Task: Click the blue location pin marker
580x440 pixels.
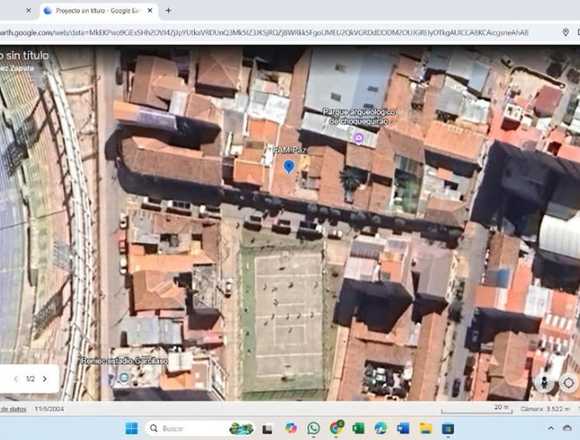Action: (289, 167)
